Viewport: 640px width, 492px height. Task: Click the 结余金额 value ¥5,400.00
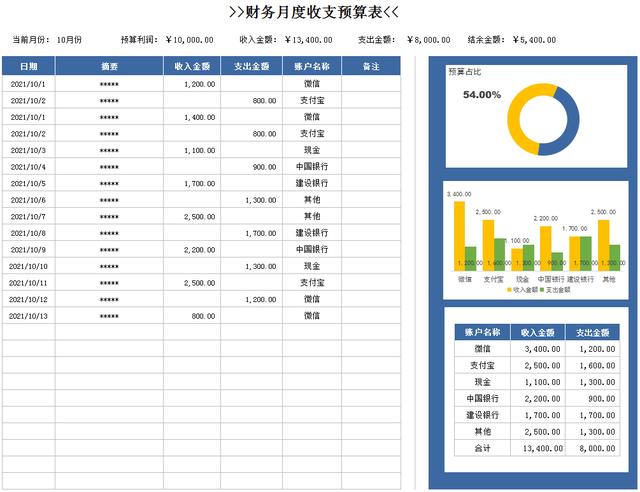click(534, 40)
